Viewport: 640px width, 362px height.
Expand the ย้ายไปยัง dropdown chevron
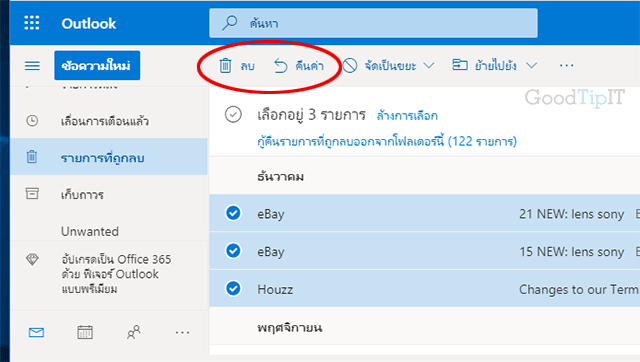click(x=531, y=65)
